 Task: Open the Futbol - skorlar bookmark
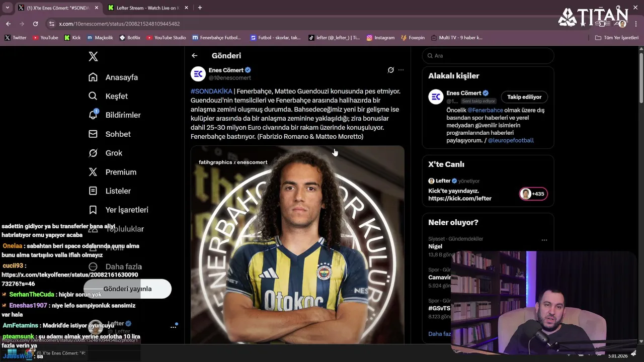[275, 38]
